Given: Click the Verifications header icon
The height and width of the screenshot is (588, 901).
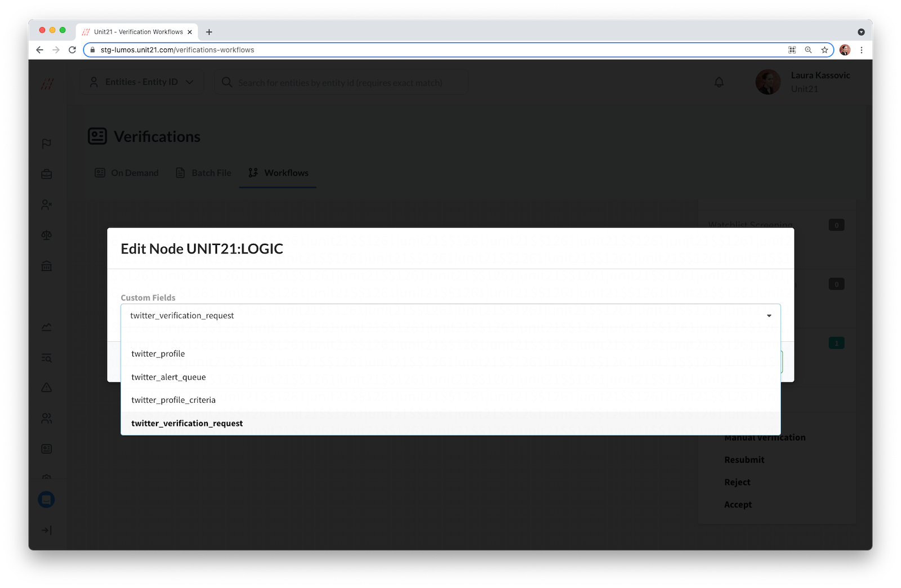Looking at the screenshot, I should click(x=97, y=136).
